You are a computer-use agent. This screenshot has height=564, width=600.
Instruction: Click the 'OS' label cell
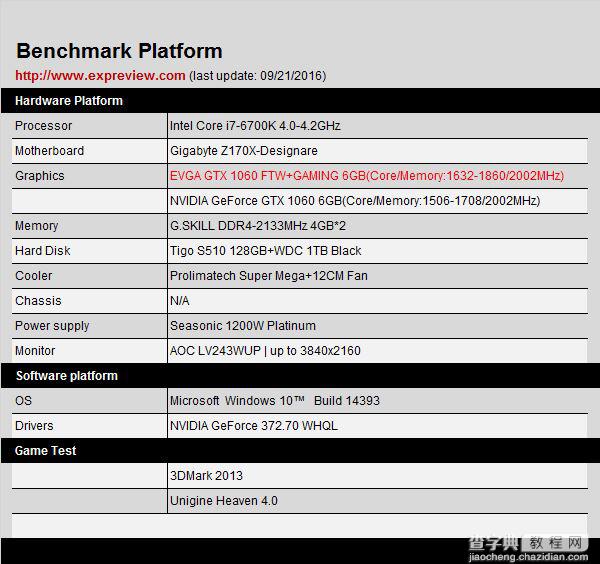89,401
